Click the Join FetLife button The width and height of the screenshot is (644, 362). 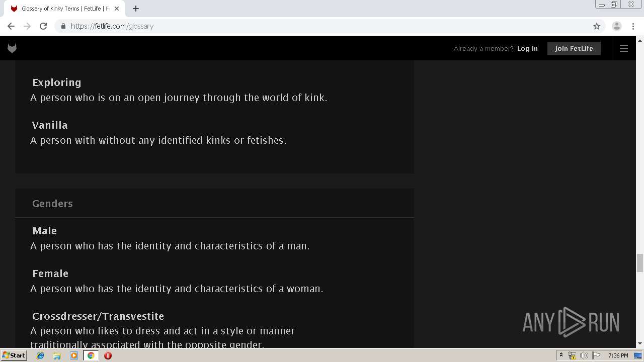tap(574, 48)
